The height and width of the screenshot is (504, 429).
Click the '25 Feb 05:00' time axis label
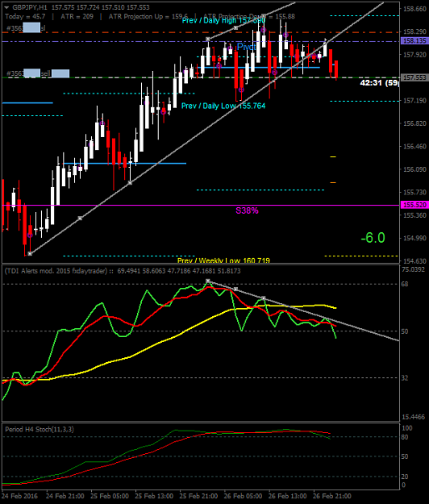(110, 496)
